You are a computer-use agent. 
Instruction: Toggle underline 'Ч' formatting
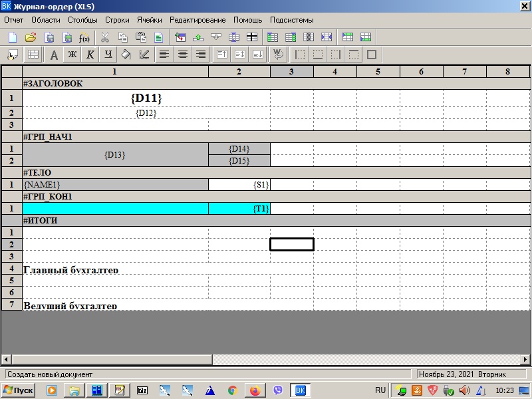click(x=108, y=55)
